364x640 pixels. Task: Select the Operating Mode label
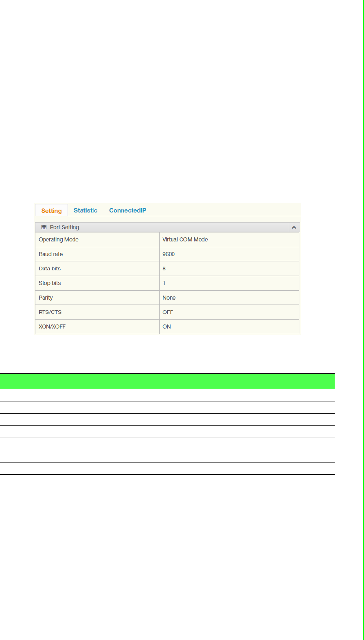click(59, 239)
